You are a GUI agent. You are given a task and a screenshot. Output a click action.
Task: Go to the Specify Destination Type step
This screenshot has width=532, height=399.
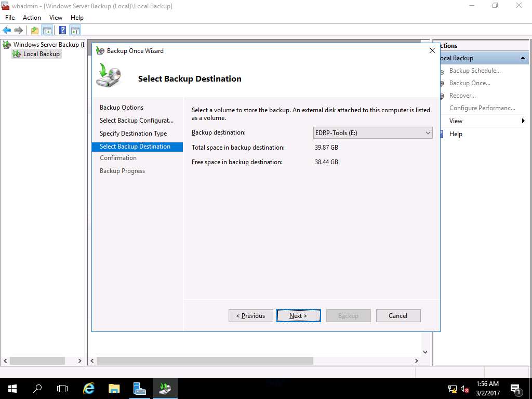(134, 134)
